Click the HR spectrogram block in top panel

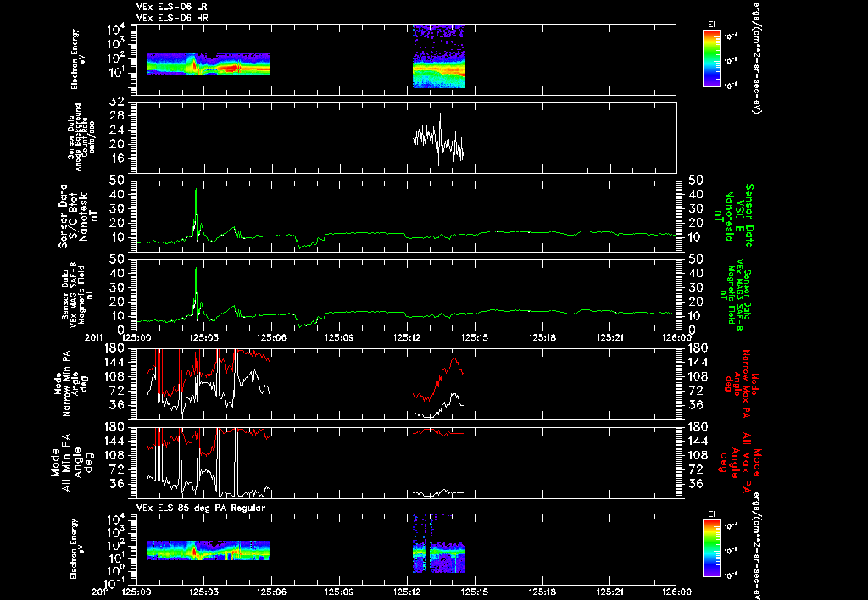(x=438, y=56)
